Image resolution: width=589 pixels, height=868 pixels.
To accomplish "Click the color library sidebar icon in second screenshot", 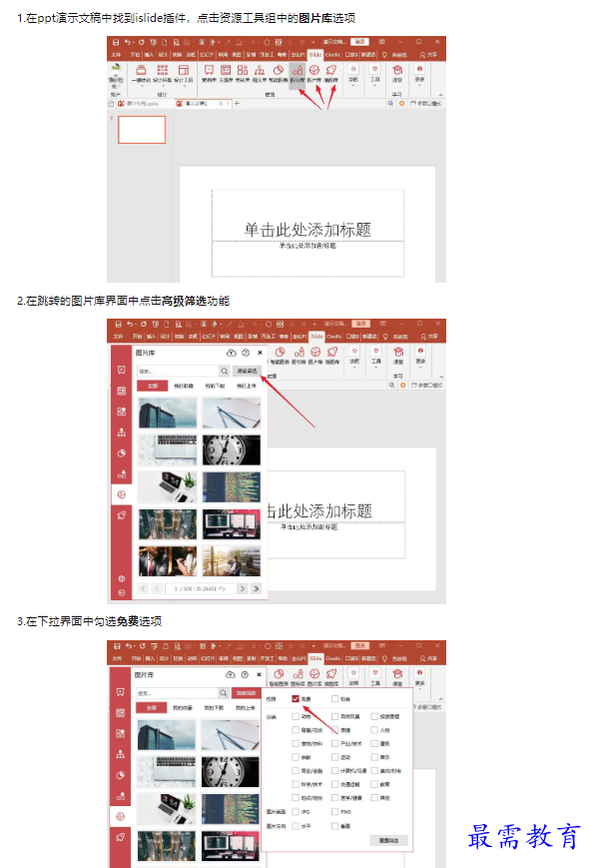I will coord(121,412).
